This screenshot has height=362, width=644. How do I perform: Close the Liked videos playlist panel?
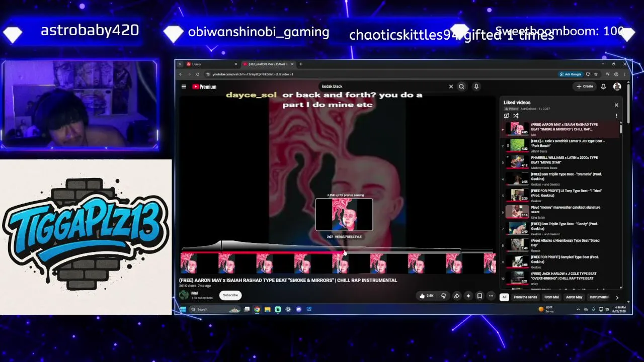(616, 105)
